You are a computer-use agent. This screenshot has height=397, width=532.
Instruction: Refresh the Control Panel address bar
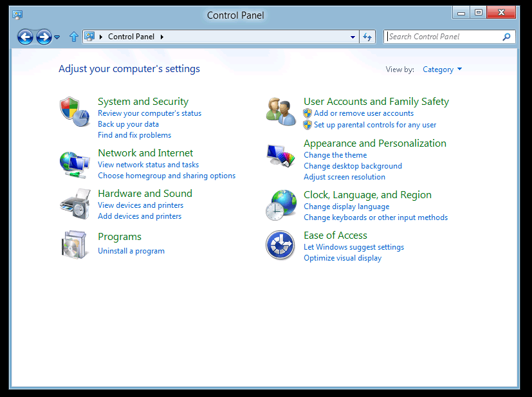(x=367, y=37)
